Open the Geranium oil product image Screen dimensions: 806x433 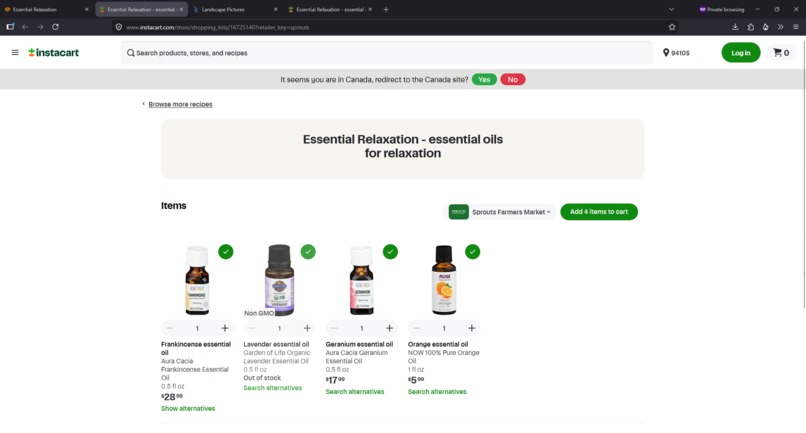pyautogui.click(x=361, y=280)
